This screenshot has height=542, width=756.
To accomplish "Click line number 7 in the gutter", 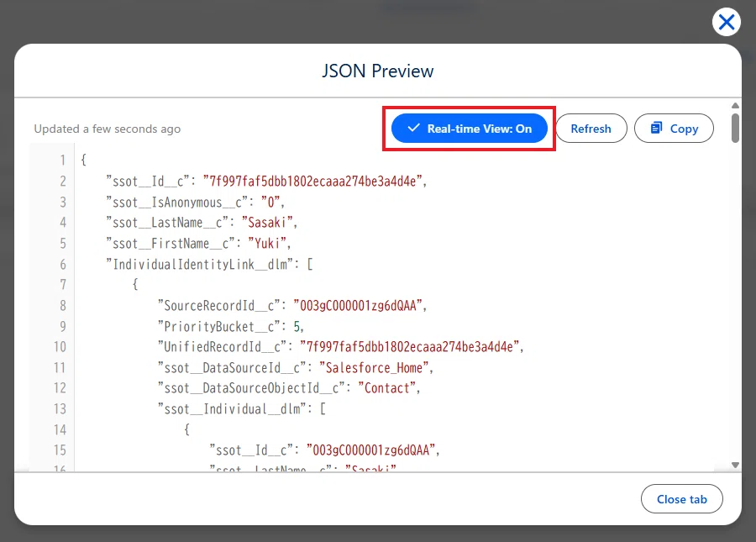I will tap(63, 285).
